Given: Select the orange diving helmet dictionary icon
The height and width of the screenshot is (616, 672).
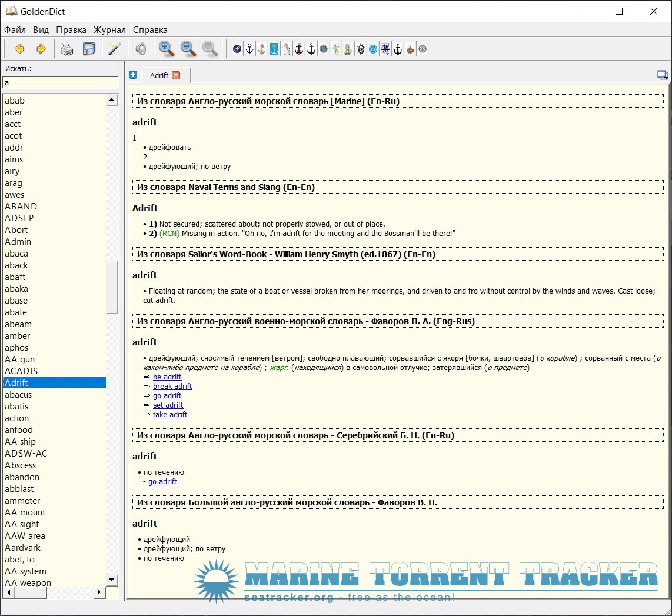Looking at the screenshot, I should point(410,49).
